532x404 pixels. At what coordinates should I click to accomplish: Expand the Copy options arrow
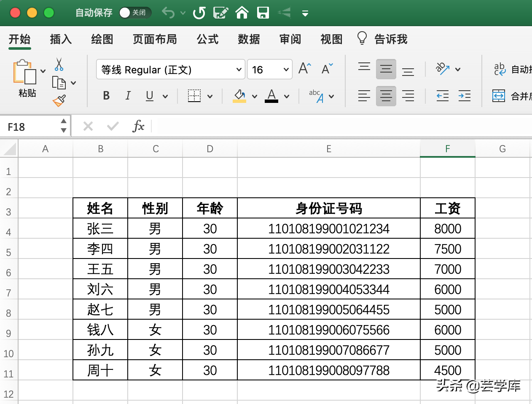[73, 83]
